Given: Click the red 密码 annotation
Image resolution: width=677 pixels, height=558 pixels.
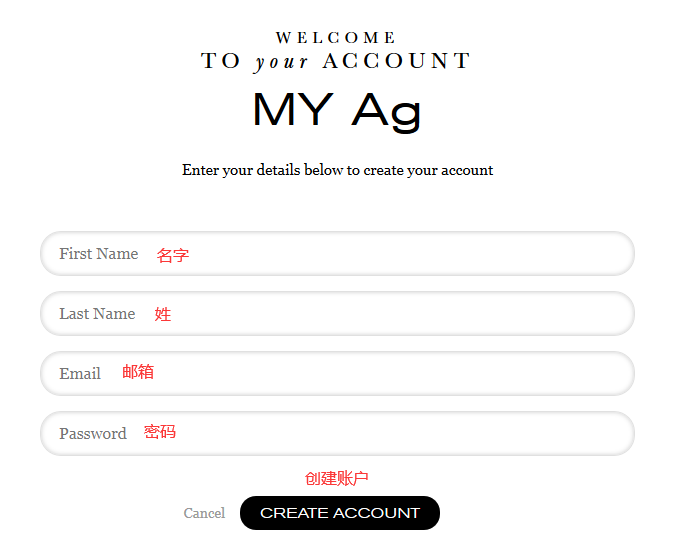Looking at the screenshot, I should pos(160,432).
